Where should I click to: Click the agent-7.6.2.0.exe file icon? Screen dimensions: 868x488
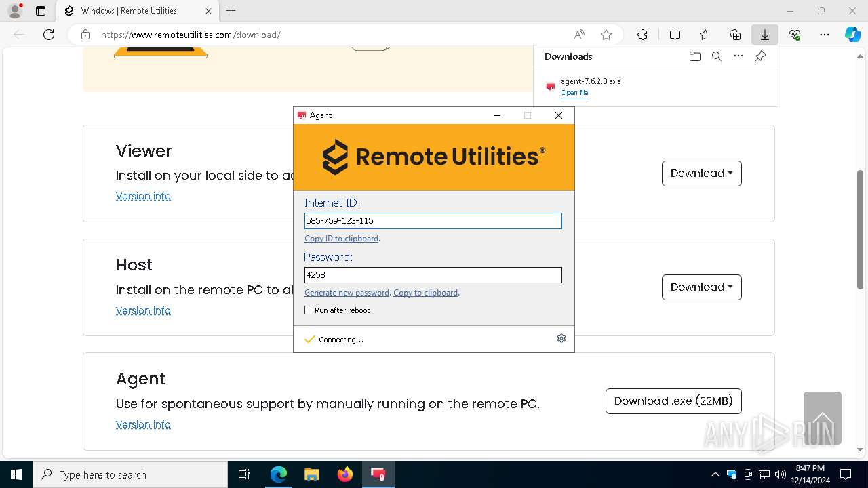[550, 87]
